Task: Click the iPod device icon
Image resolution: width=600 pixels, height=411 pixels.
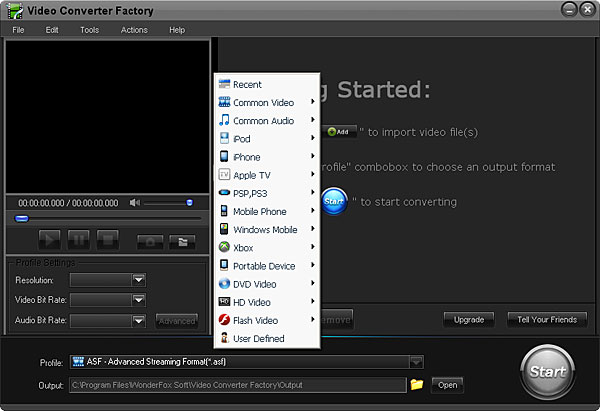Action: pos(224,138)
